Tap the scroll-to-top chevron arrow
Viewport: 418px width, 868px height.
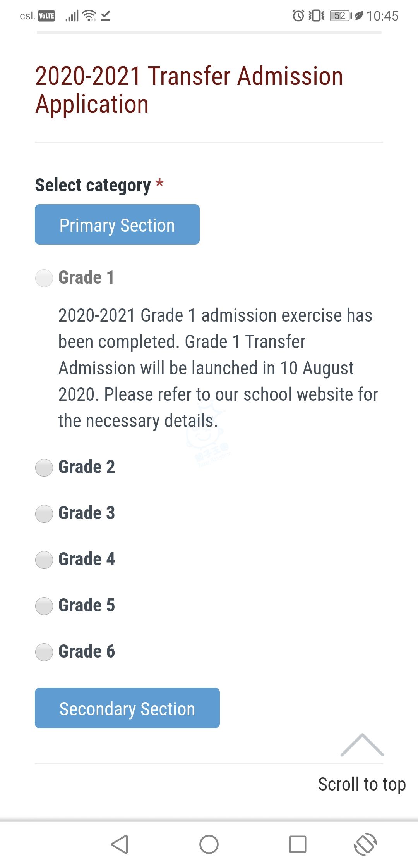point(362,745)
